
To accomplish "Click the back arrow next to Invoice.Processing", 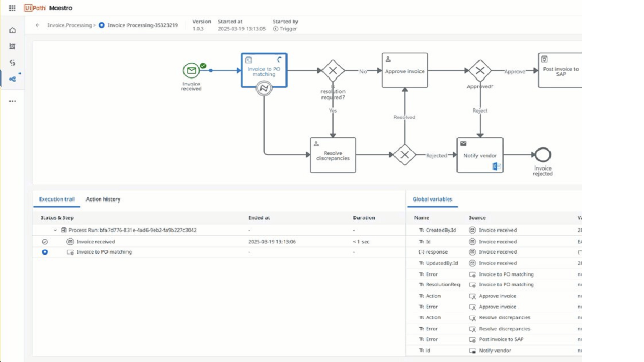I will click(38, 25).
